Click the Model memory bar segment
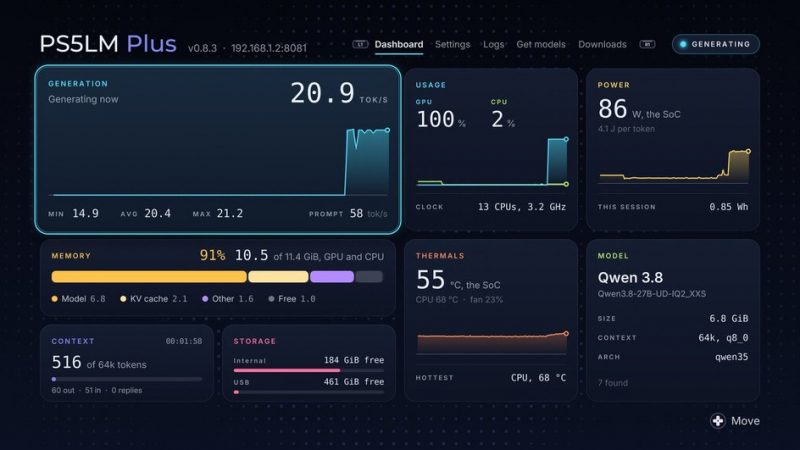The width and height of the screenshot is (800, 450). click(149, 277)
